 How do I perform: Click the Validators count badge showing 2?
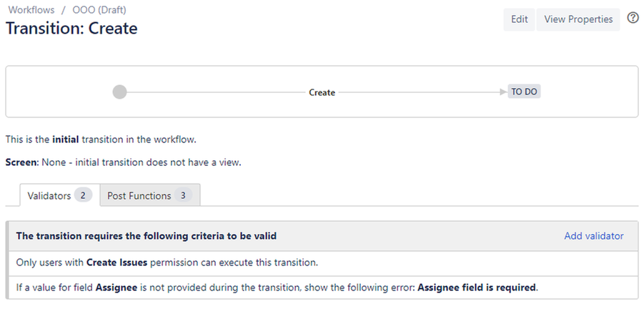click(83, 195)
